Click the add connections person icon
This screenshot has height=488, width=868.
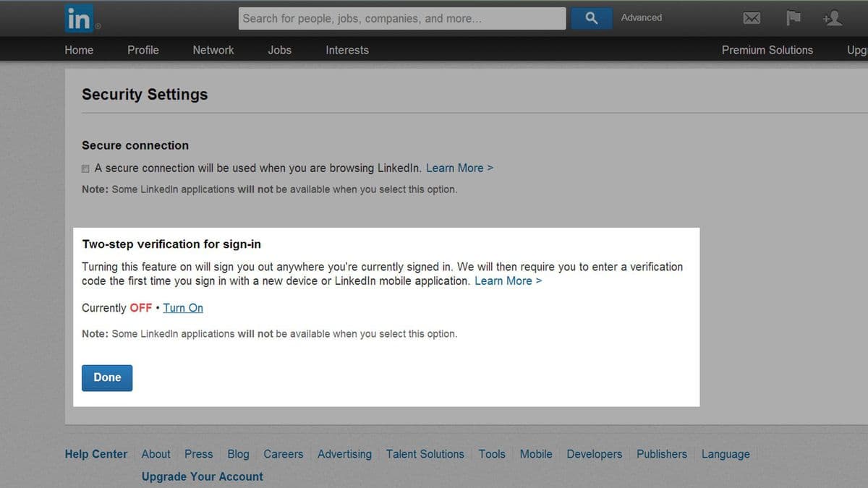coord(833,17)
